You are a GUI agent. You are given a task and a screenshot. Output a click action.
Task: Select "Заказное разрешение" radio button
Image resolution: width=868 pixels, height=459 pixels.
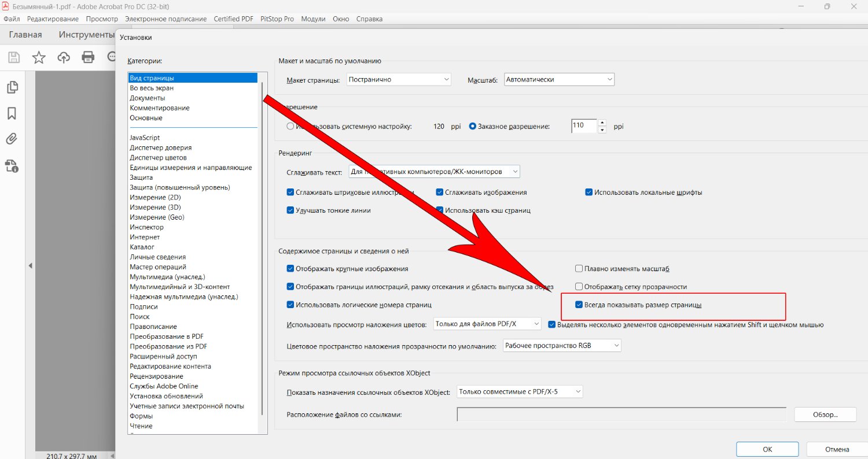coord(473,127)
